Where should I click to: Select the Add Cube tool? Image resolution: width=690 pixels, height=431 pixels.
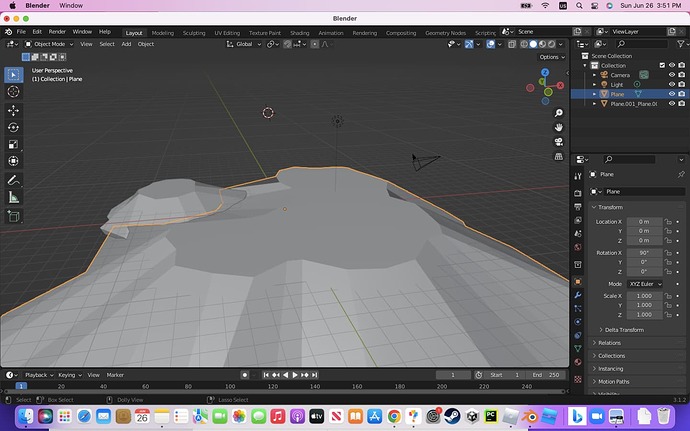tap(13, 216)
